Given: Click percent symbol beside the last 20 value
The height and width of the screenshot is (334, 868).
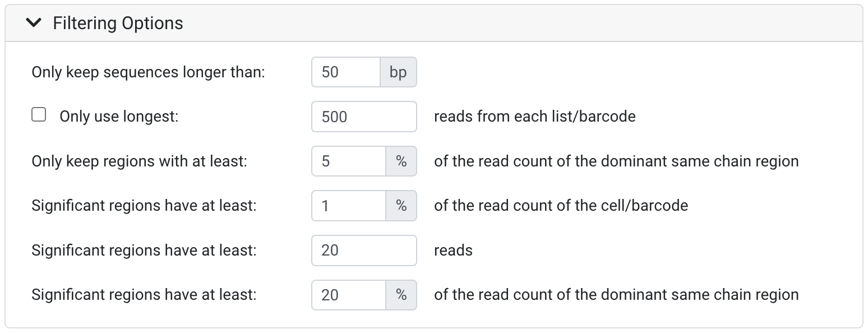Looking at the screenshot, I should [x=401, y=295].
